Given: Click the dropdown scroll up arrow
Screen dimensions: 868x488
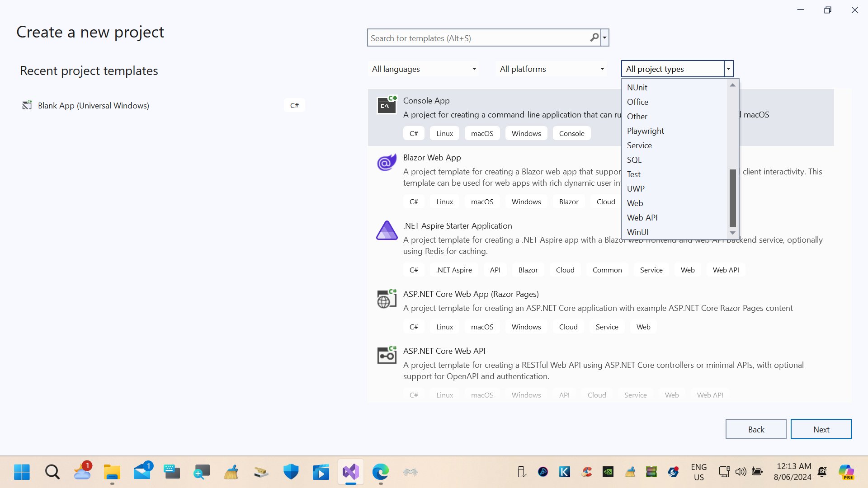Looking at the screenshot, I should (733, 85).
